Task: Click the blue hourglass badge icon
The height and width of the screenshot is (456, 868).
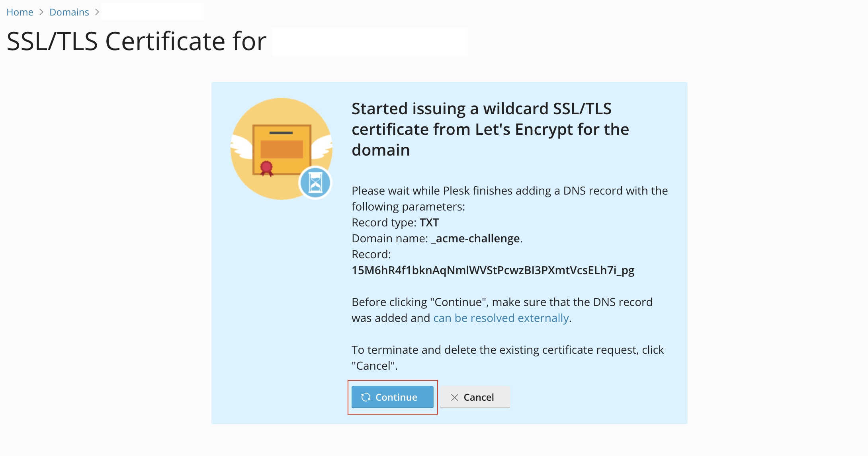Action: coord(315,183)
